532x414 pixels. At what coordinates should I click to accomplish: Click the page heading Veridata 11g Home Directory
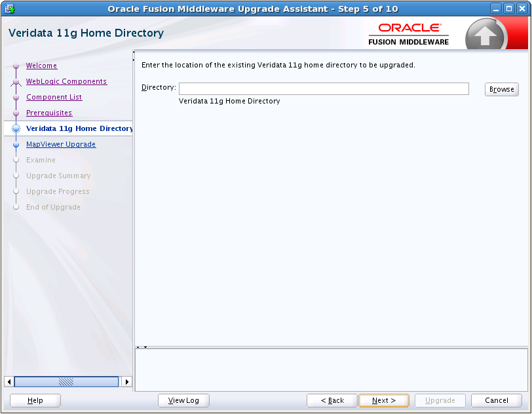click(x=86, y=33)
